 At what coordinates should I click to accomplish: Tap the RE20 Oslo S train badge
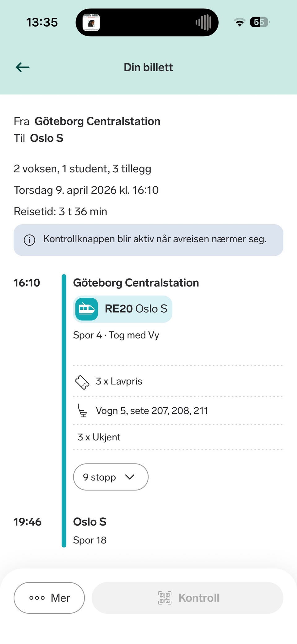123,309
